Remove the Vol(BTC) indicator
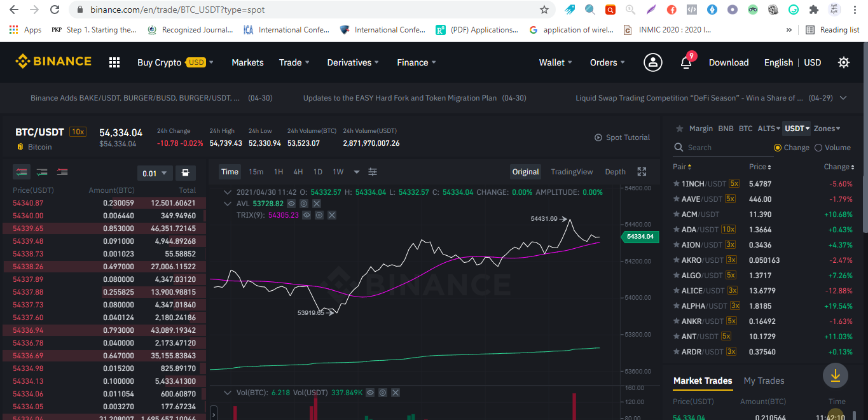The height and width of the screenshot is (420, 868). coord(396,393)
